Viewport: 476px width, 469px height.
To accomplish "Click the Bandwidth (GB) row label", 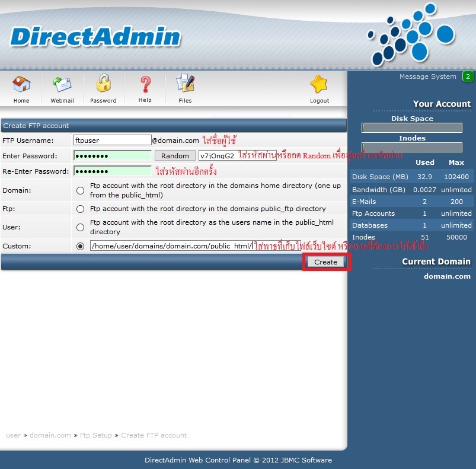I will pyautogui.click(x=379, y=190).
